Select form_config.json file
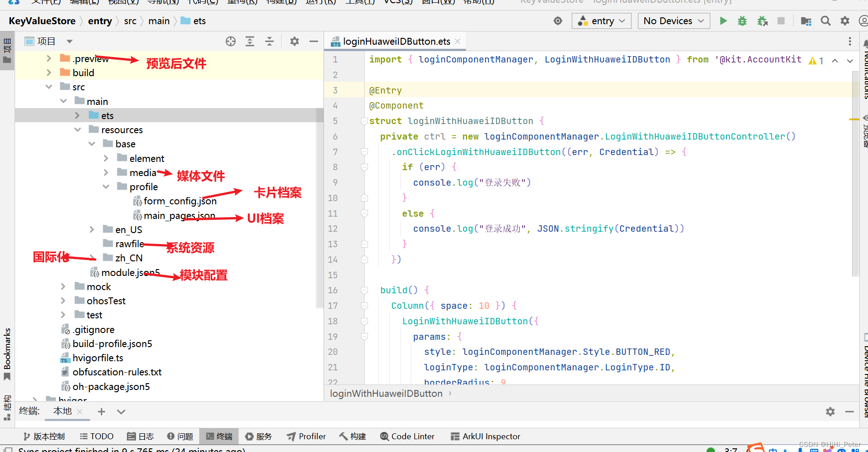This screenshot has height=452, width=868. click(180, 201)
